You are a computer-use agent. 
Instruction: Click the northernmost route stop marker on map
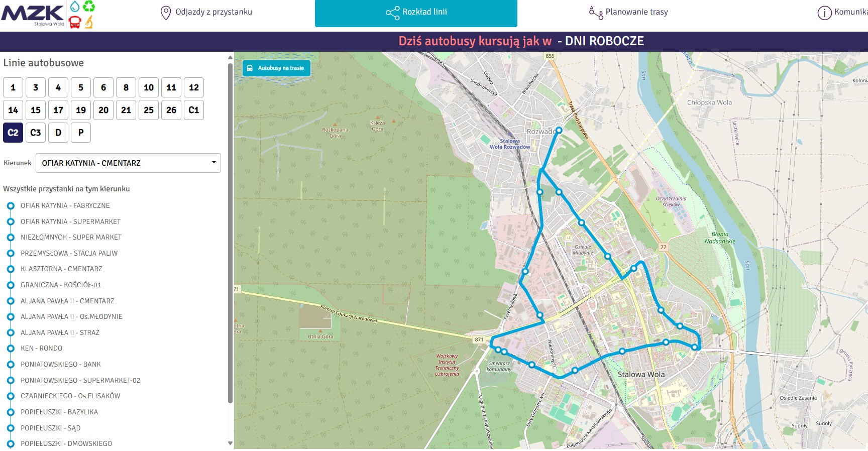[x=559, y=130]
